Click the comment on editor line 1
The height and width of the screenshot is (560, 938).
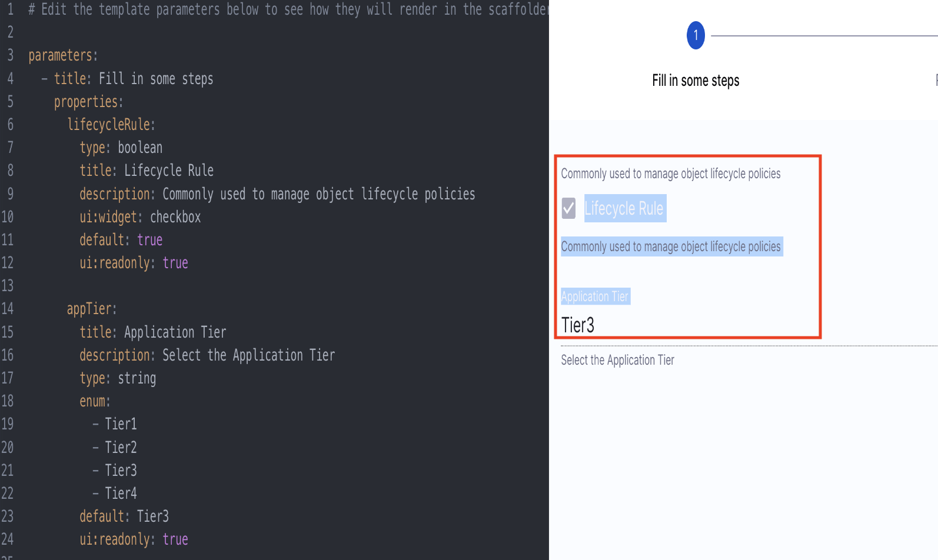click(x=288, y=9)
